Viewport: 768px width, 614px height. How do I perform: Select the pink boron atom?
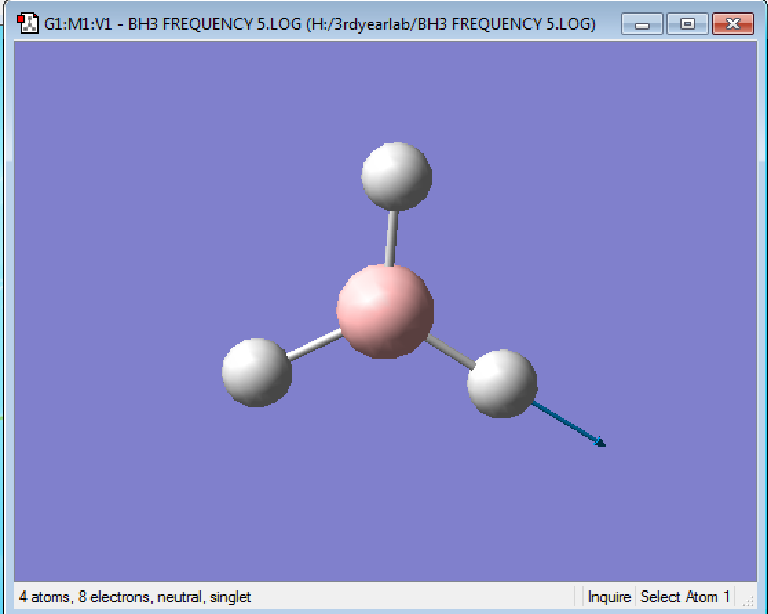385,311
